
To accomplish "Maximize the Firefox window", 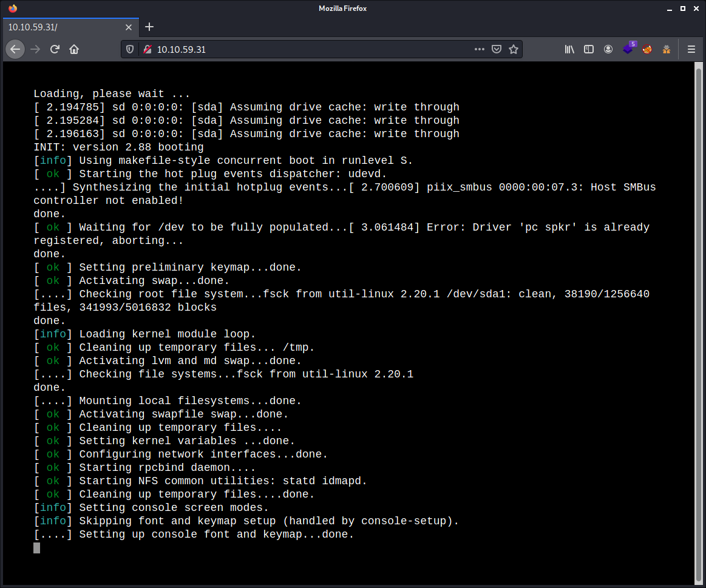I will pyautogui.click(x=683, y=8).
